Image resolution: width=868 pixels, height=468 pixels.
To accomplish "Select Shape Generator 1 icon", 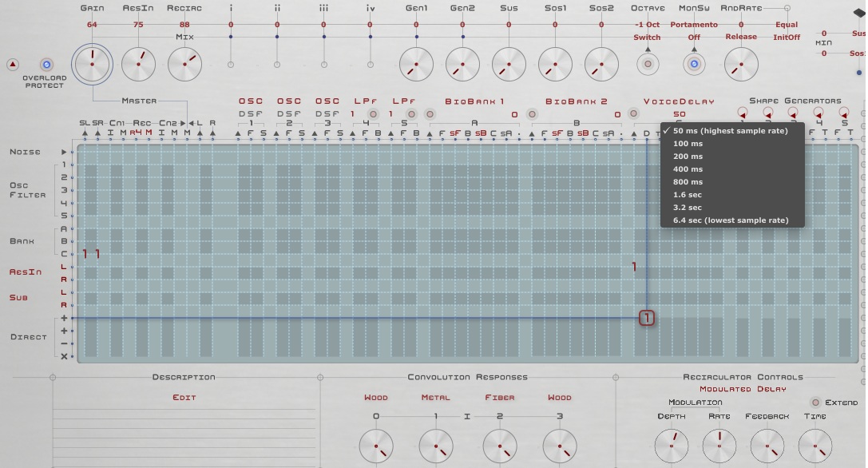I will [x=743, y=113].
